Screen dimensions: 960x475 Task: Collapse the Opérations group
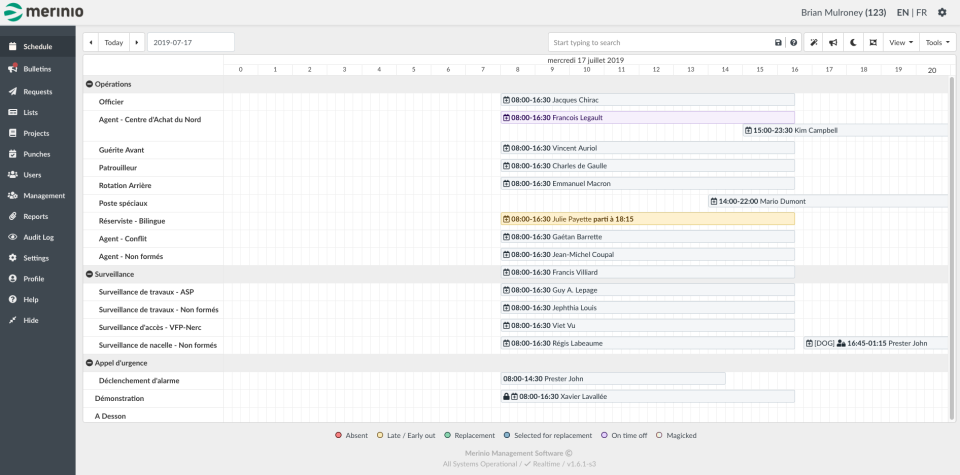tap(89, 84)
